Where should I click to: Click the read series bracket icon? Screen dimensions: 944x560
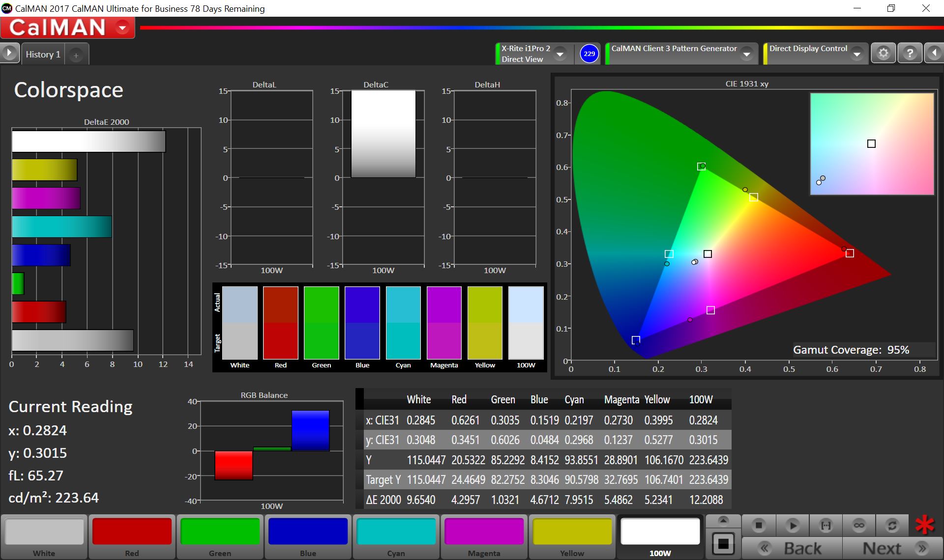point(826,526)
